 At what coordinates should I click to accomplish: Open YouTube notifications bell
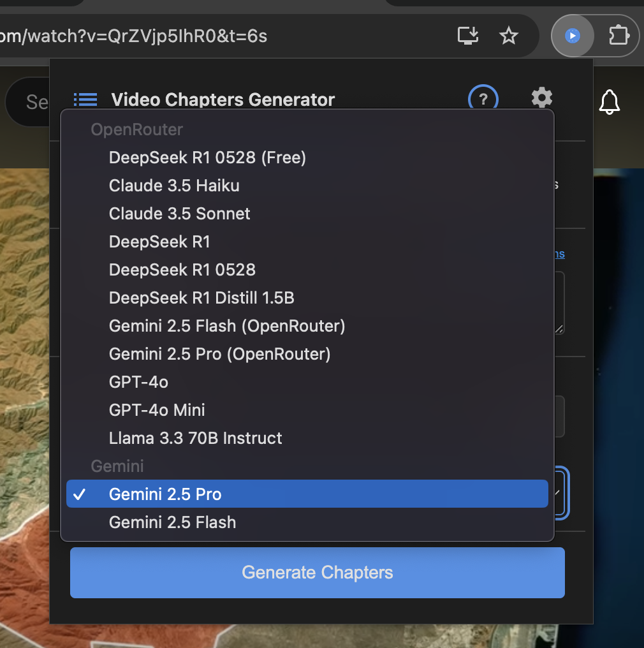click(x=610, y=101)
